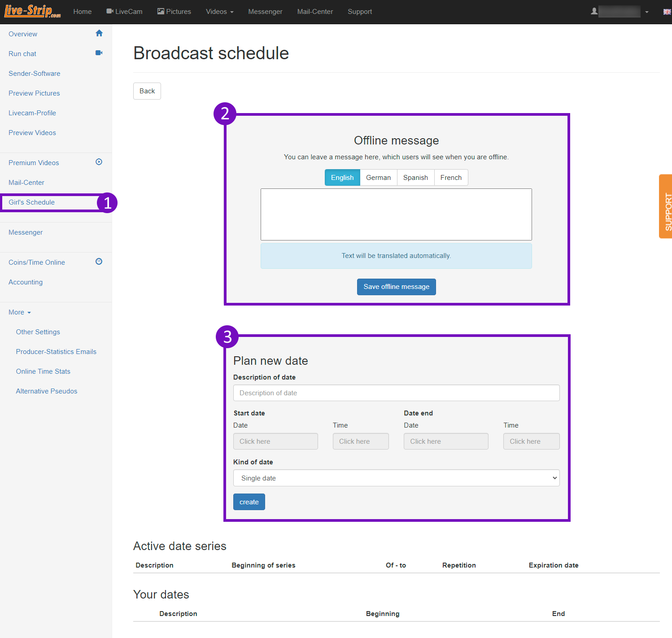Click the Live-Strip logo
The image size is (672, 638).
point(32,11)
